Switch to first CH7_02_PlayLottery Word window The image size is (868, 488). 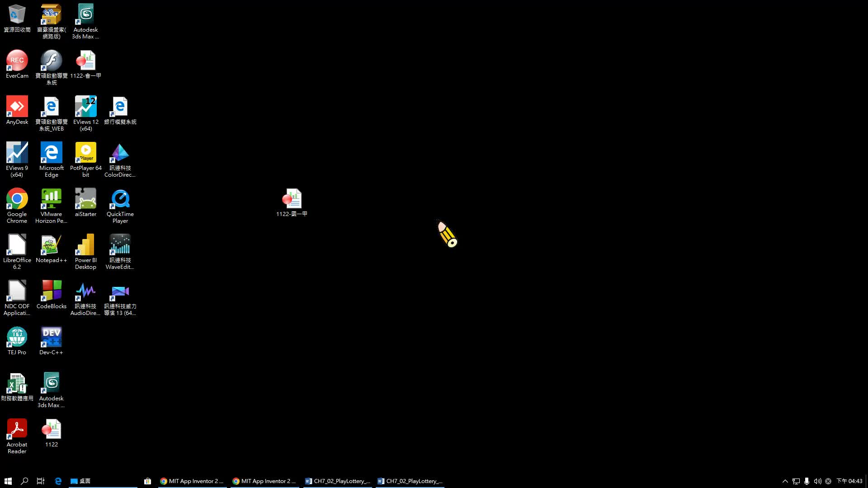pos(337,481)
